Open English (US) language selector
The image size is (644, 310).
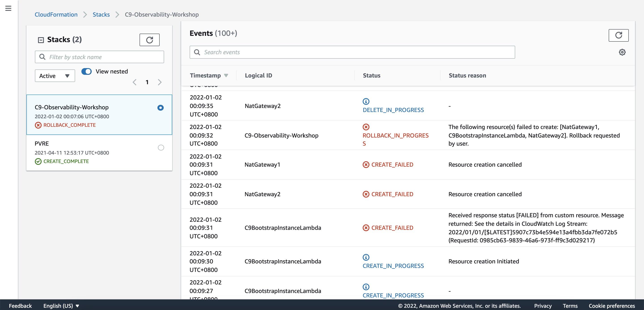point(61,306)
